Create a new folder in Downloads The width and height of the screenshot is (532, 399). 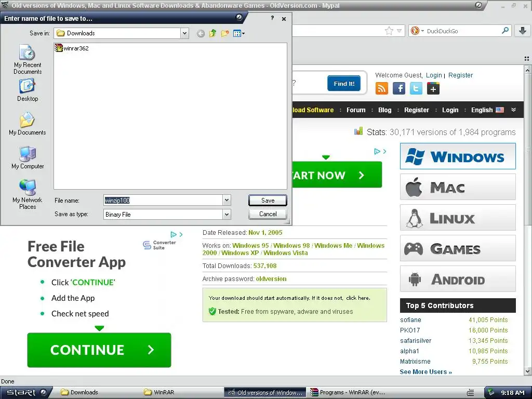click(224, 33)
